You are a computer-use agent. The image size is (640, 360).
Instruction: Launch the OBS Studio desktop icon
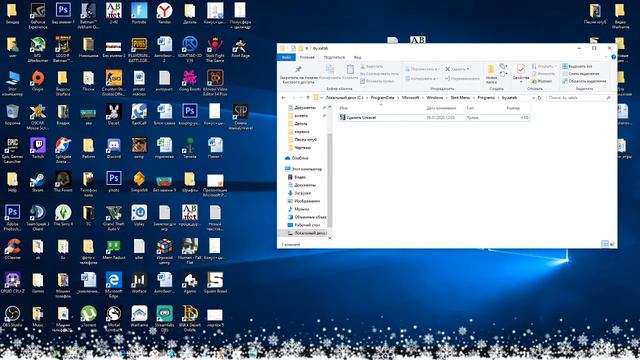tap(12, 316)
